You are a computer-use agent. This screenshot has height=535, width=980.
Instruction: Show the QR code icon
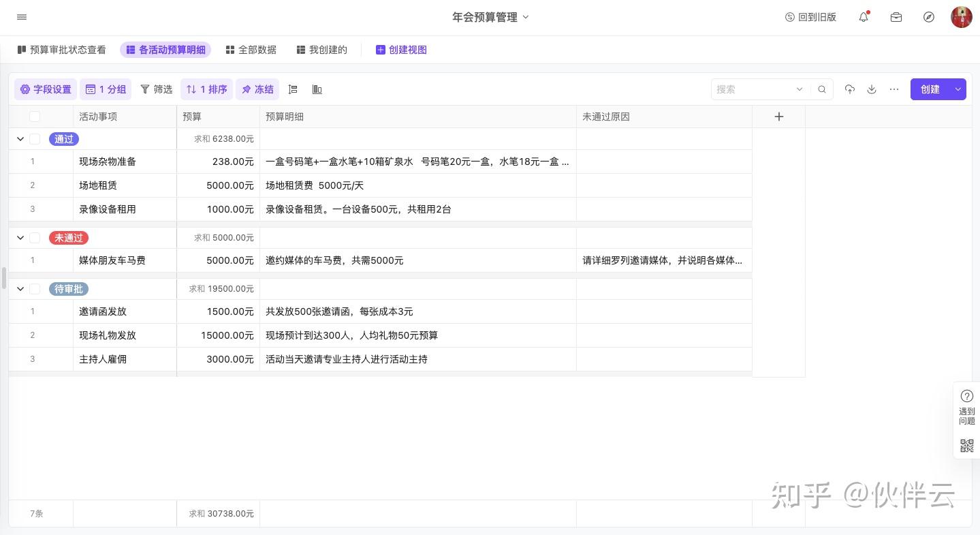click(x=966, y=446)
